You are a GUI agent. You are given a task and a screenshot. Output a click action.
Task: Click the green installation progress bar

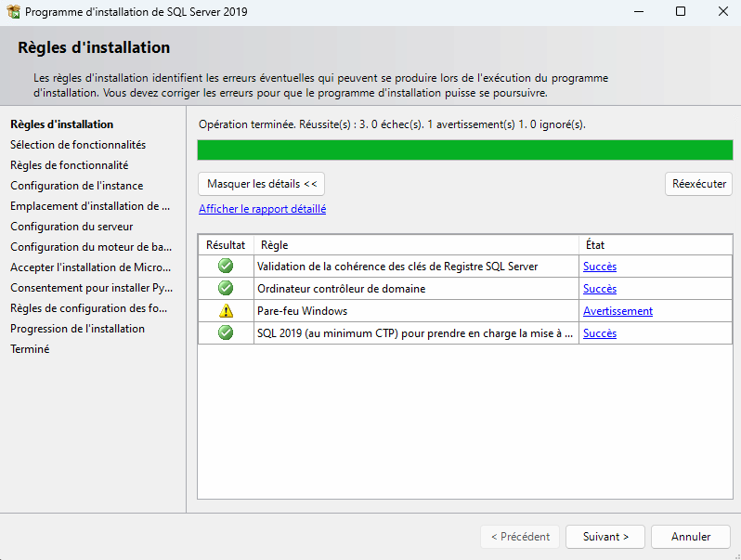(x=464, y=150)
